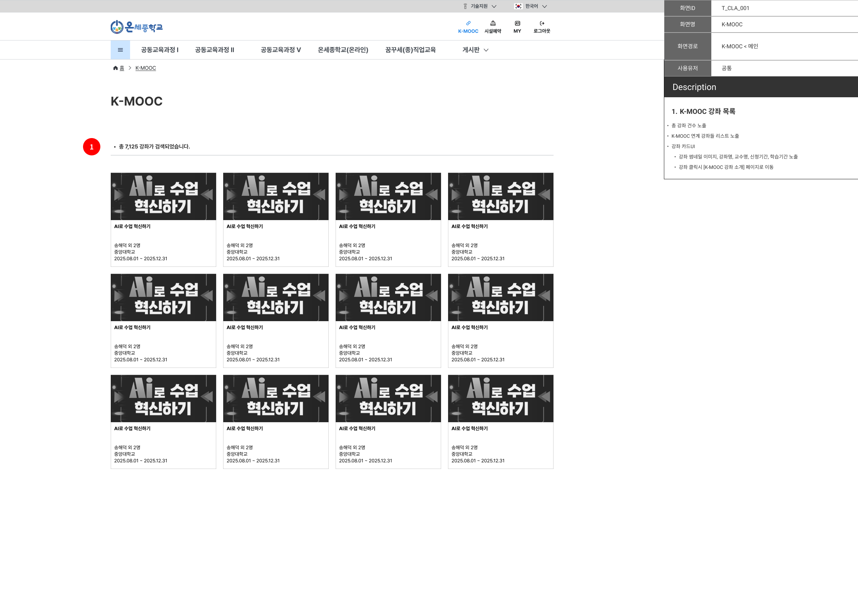The height and width of the screenshot is (616, 858).
Task: Click the first course title AI로 수업 혁신하기
Action: click(133, 226)
